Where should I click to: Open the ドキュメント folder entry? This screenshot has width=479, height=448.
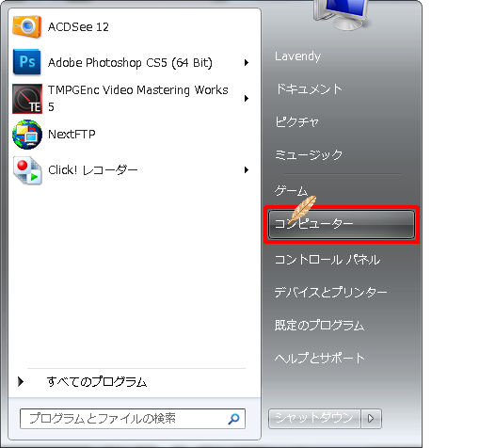(x=309, y=89)
